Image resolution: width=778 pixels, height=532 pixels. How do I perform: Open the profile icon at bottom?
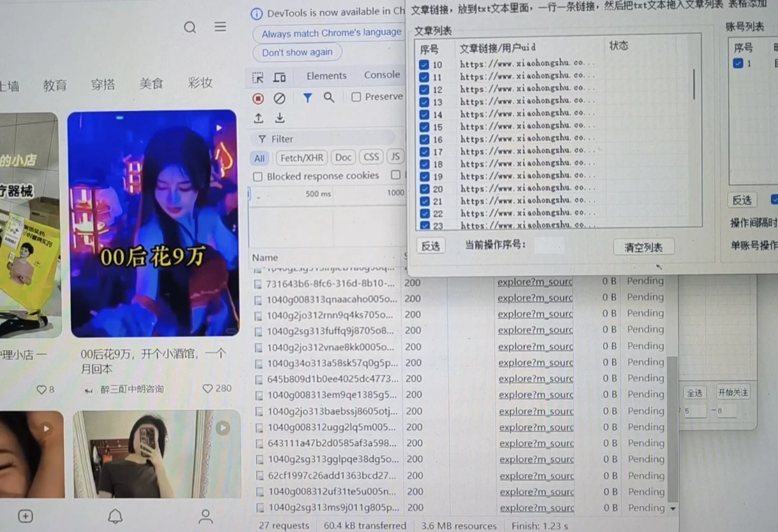pyautogui.click(x=205, y=517)
